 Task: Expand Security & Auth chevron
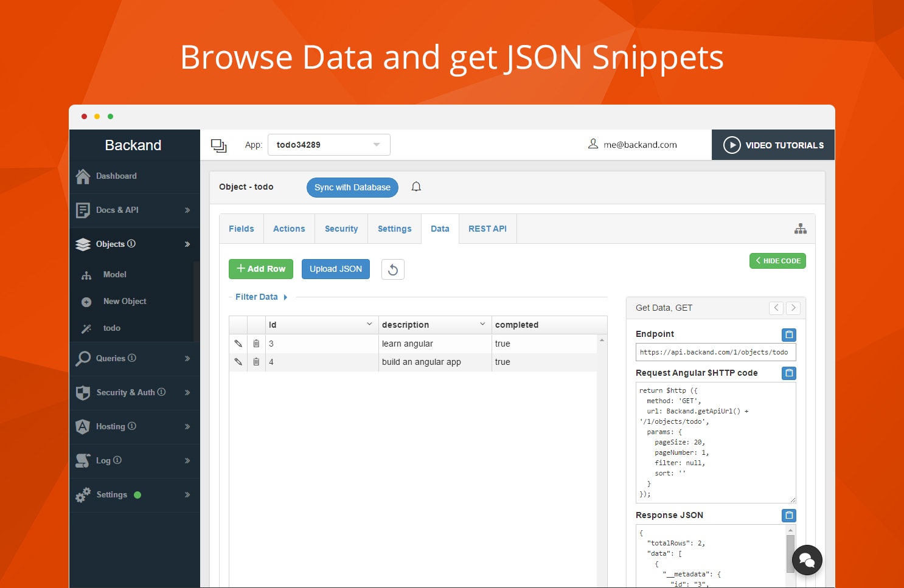187,393
